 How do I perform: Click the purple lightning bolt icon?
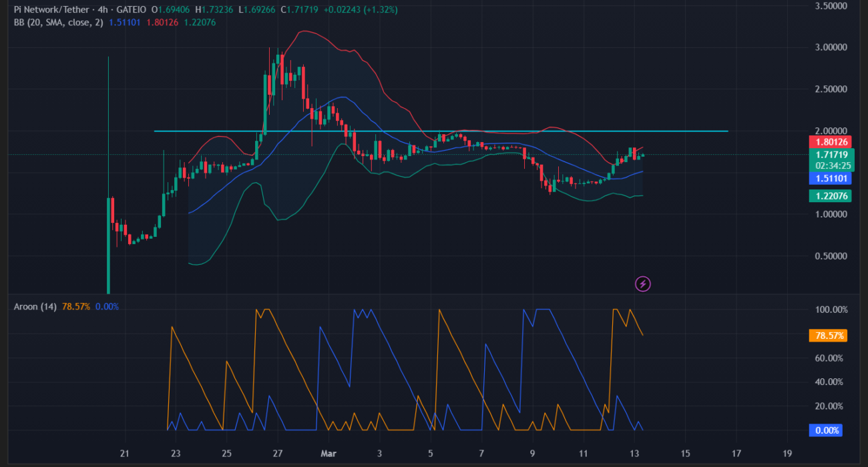pos(642,284)
